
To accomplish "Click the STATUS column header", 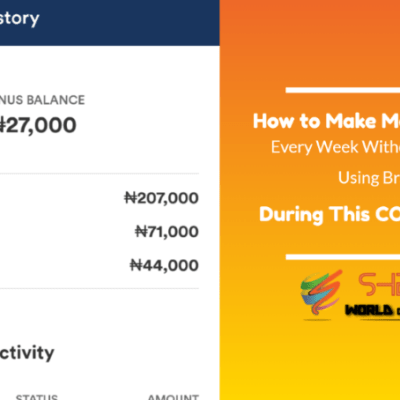I will pyautogui.click(x=37, y=397).
